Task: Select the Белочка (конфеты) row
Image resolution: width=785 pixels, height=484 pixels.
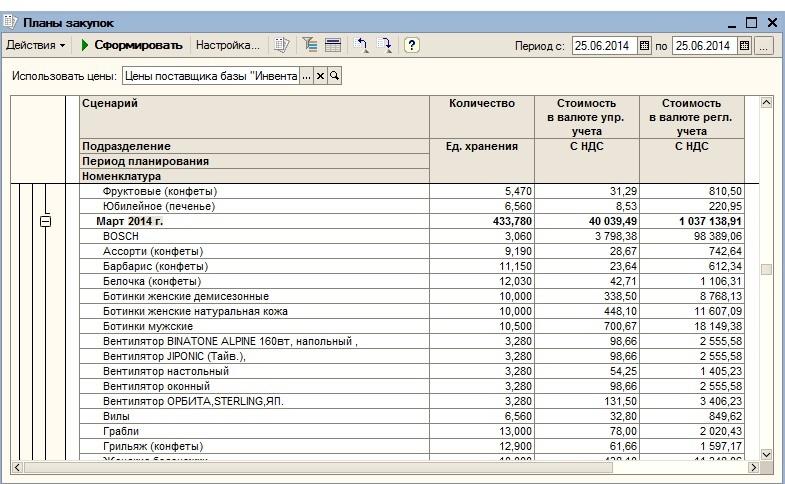Action: point(411,281)
